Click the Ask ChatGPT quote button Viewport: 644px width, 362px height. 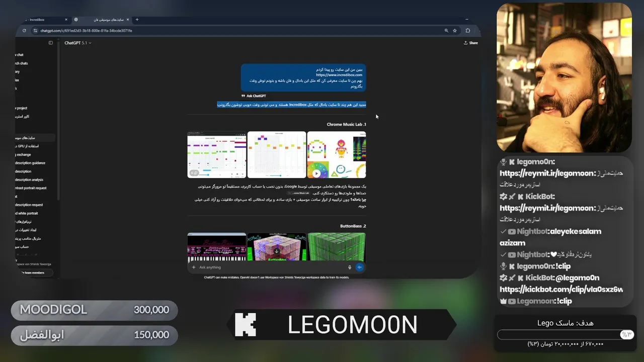[254, 96]
